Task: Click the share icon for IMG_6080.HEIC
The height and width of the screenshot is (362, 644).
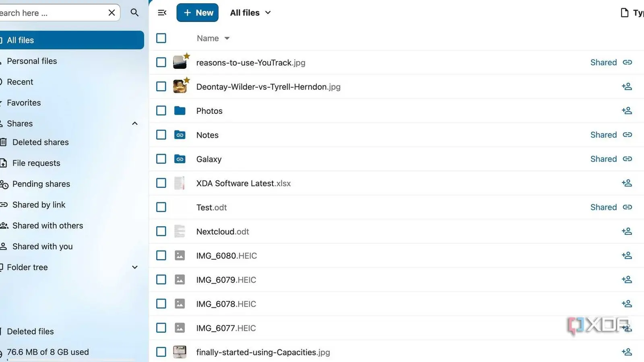Action: pos(627,255)
